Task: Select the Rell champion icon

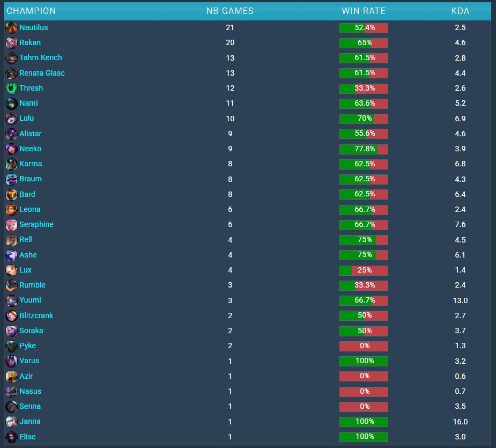Action: coord(11,240)
